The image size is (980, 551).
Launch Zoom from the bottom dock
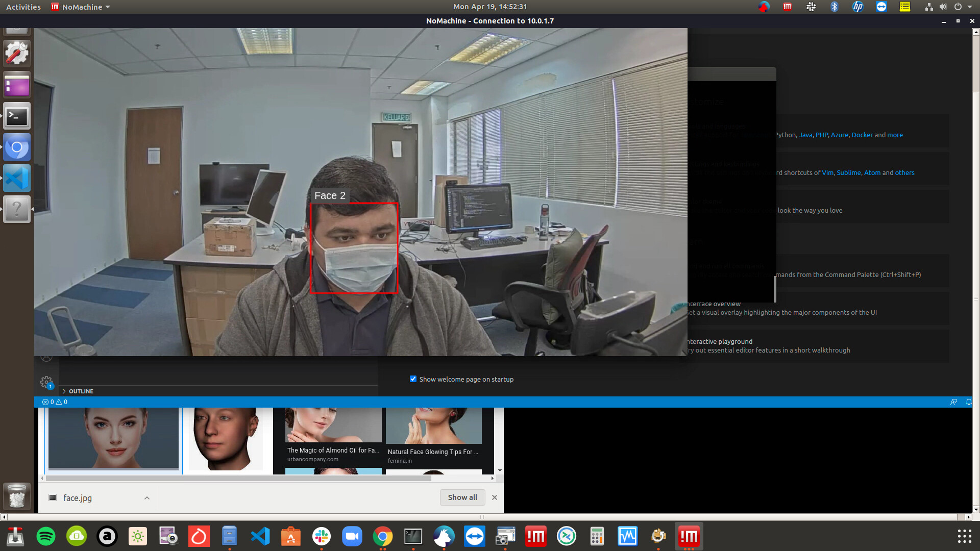352,536
